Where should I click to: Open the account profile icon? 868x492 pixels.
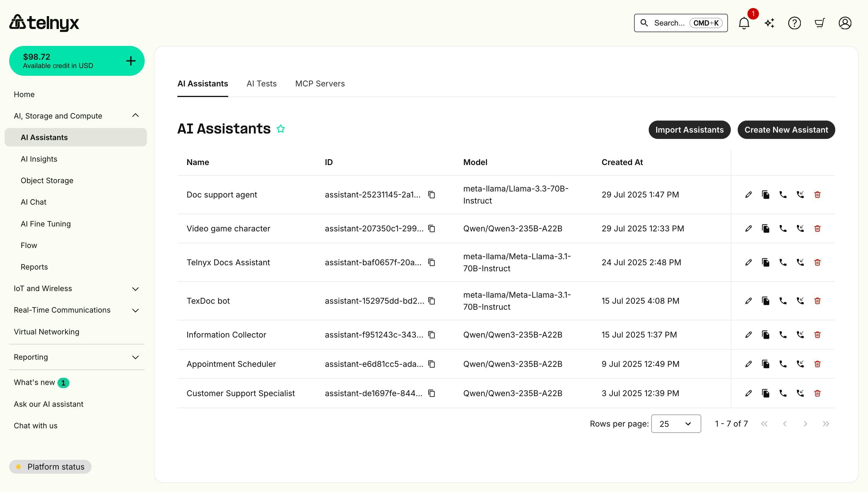click(x=845, y=23)
